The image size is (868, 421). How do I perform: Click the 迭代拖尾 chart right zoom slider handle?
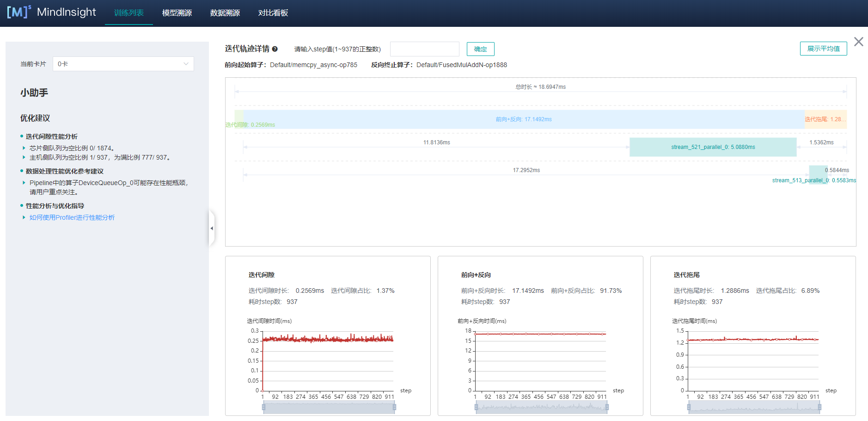coord(819,407)
